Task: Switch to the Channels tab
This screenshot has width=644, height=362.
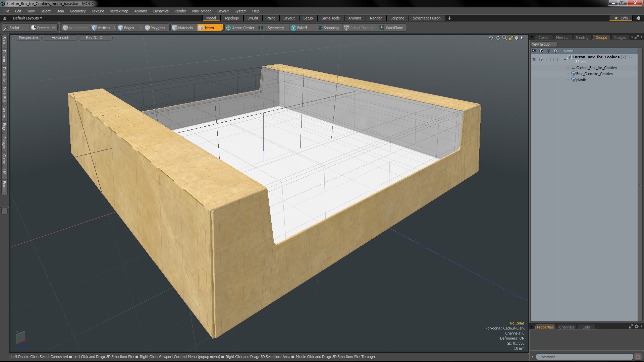Action: (x=566, y=327)
